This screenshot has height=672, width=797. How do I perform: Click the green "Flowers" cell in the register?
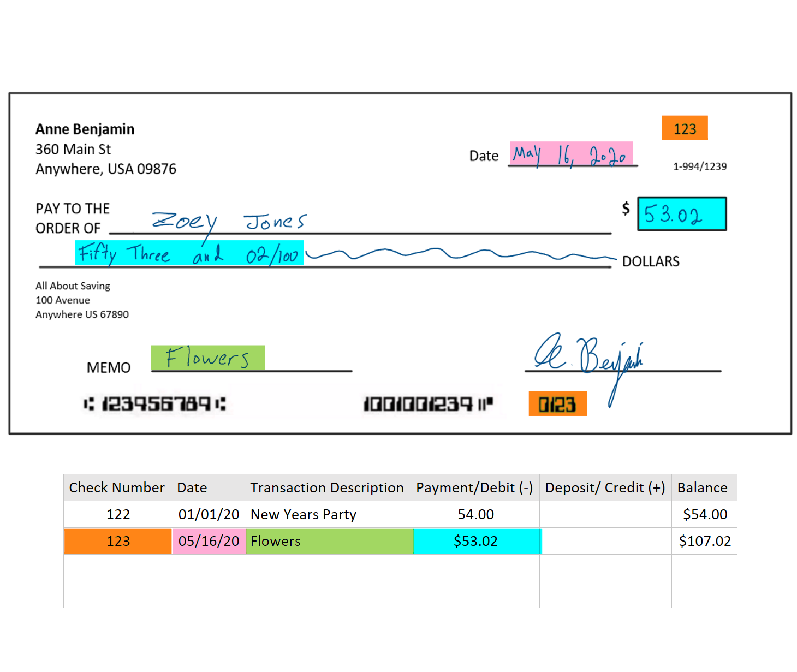click(x=329, y=541)
